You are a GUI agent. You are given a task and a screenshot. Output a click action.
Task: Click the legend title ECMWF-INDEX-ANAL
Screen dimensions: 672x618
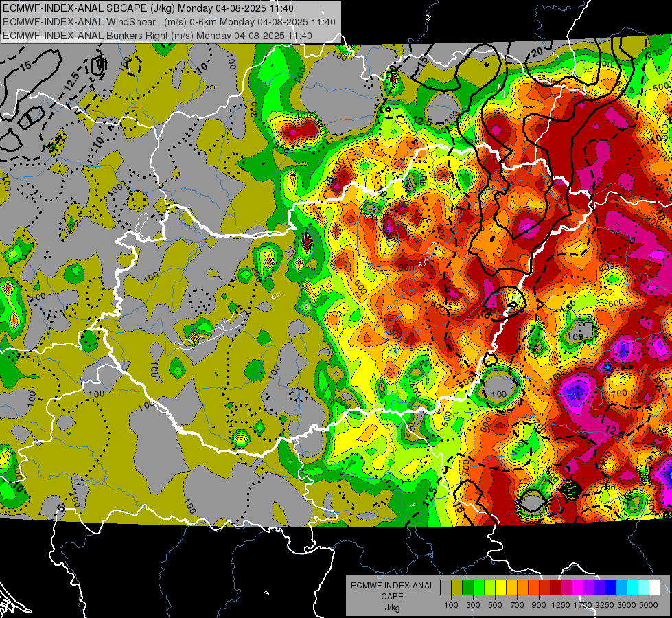[392, 586]
